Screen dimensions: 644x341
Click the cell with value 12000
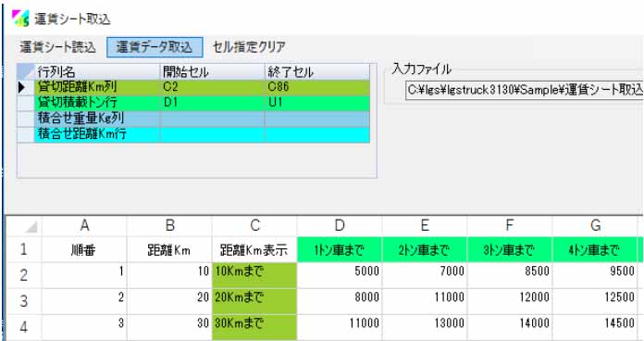pos(509,301)
